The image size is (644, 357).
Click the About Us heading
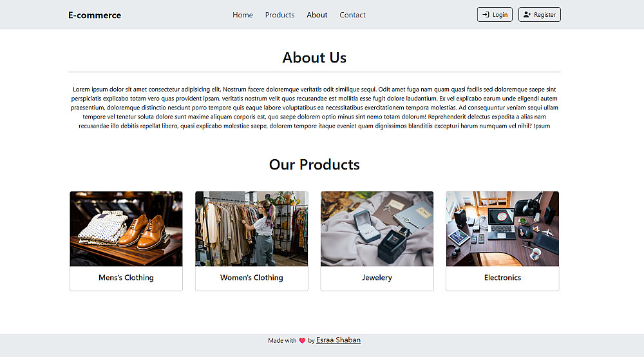(x=314, y=57)
